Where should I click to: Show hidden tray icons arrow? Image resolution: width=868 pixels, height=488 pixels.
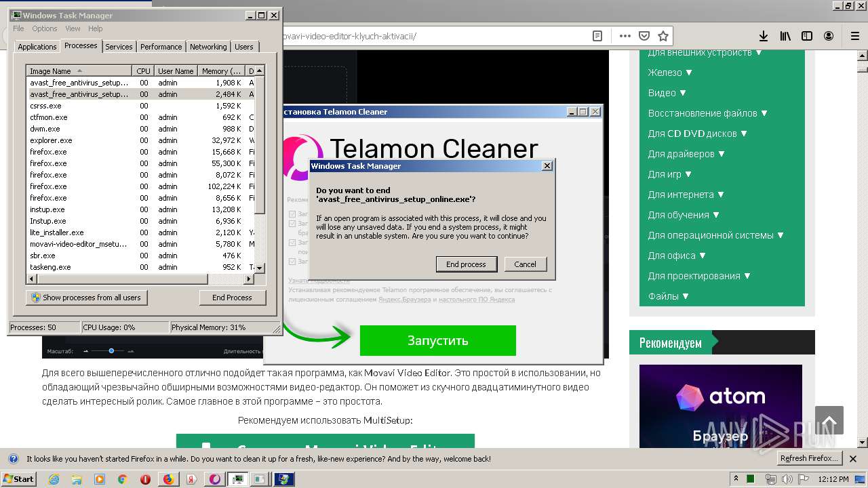point(736,479)
